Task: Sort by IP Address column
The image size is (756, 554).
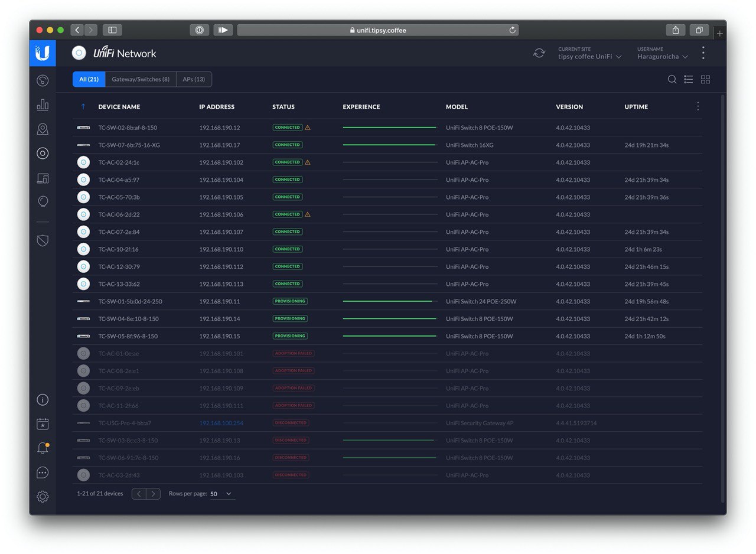Action: point(217,107)
